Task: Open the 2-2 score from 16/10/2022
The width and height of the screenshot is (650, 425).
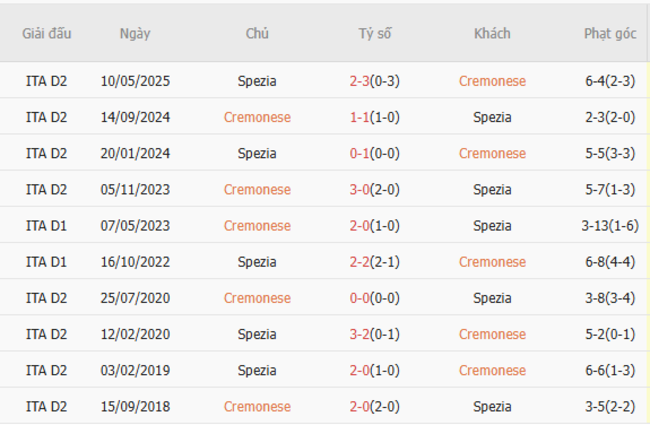Action: point(360,262)
